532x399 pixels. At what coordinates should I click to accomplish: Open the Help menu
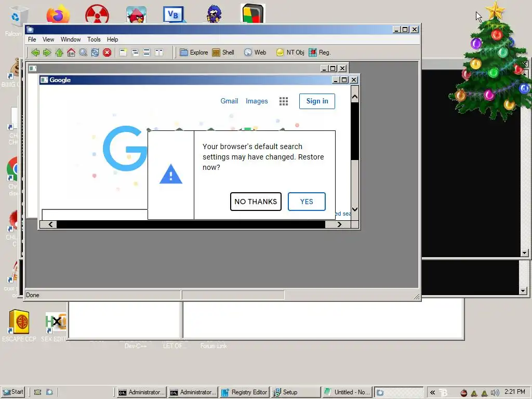click(x=112, y=39)
